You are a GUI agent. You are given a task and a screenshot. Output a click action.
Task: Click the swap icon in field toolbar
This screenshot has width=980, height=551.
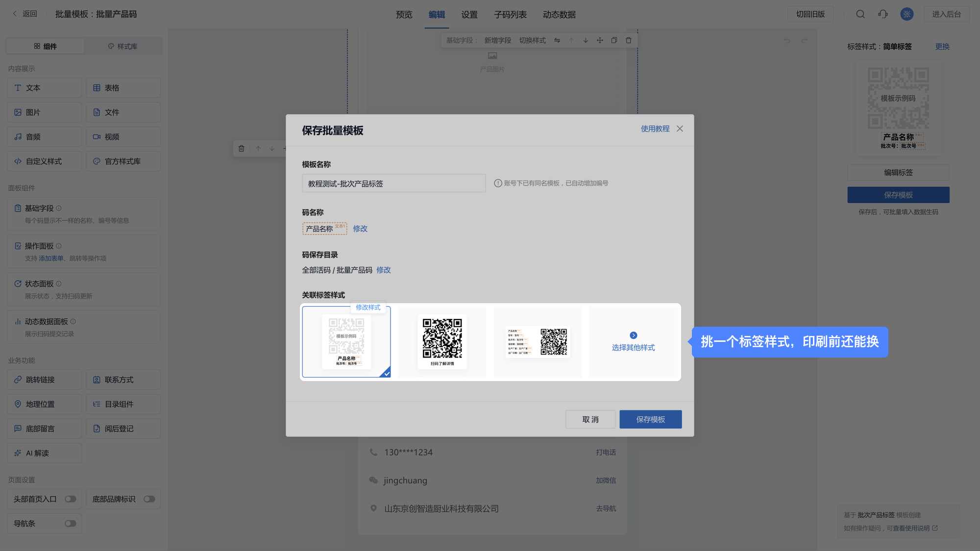pyautogui.click(x=557, y=40)
